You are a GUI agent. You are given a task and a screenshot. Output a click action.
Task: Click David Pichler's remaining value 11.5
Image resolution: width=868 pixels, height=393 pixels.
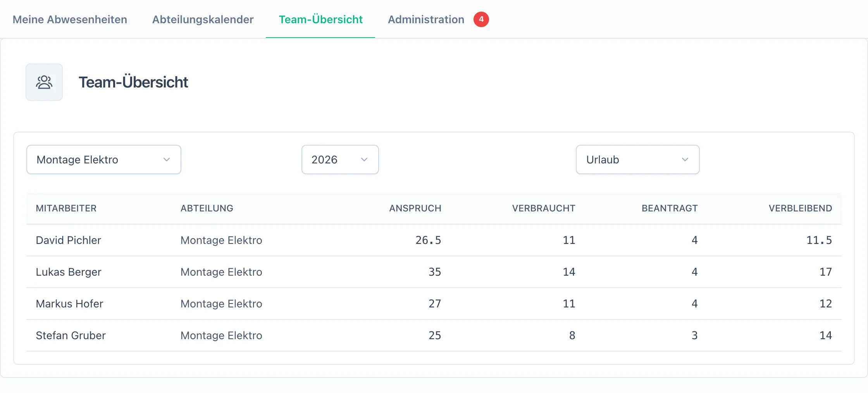[x=819, y=240]
